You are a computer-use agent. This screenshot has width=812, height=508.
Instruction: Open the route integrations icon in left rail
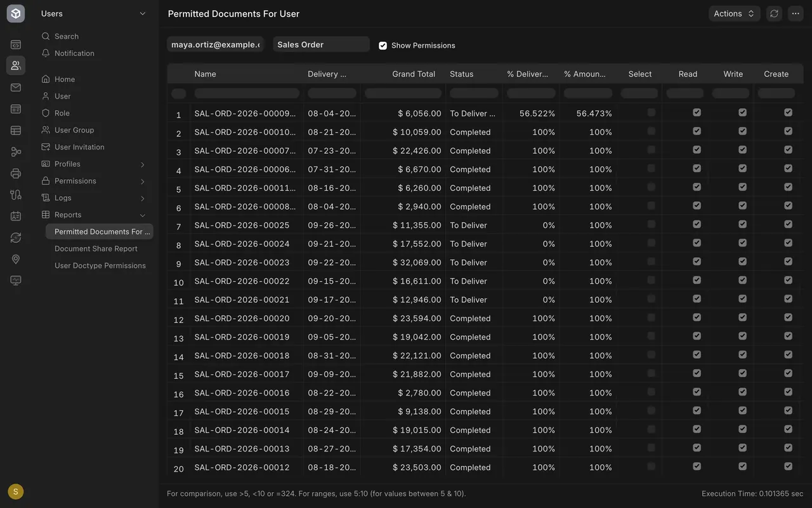click(x=16, y=195)
